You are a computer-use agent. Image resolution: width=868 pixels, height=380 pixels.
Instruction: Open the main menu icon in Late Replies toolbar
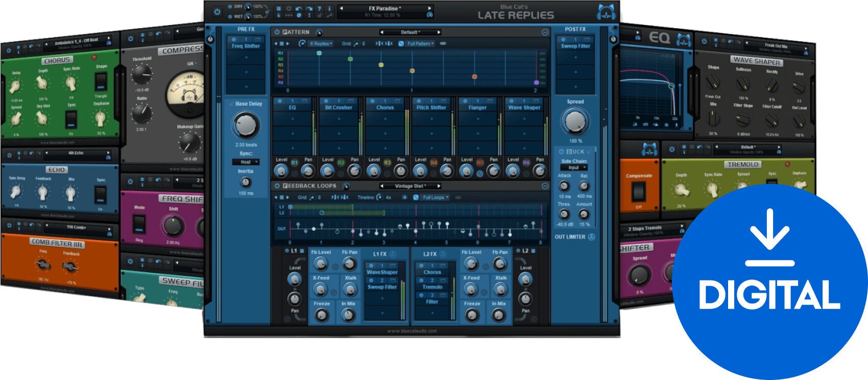pyautogui.click(x=279, y=9)
